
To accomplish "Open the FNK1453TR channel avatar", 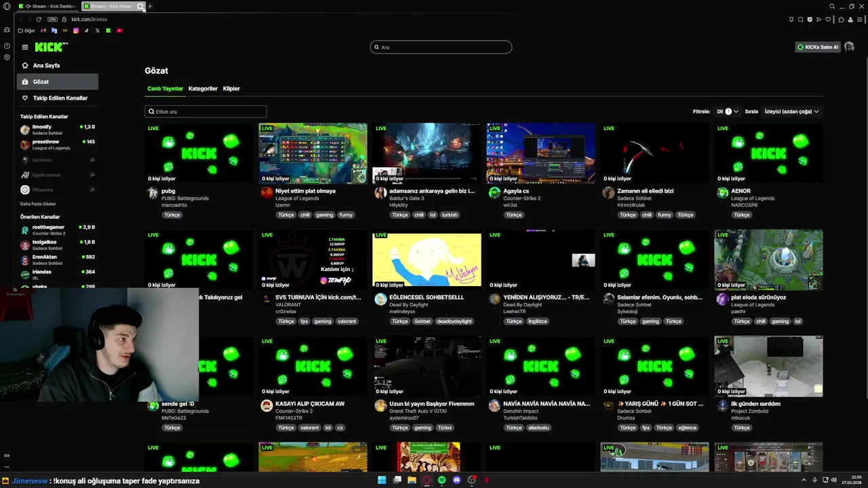I will (x=267, y=406).
